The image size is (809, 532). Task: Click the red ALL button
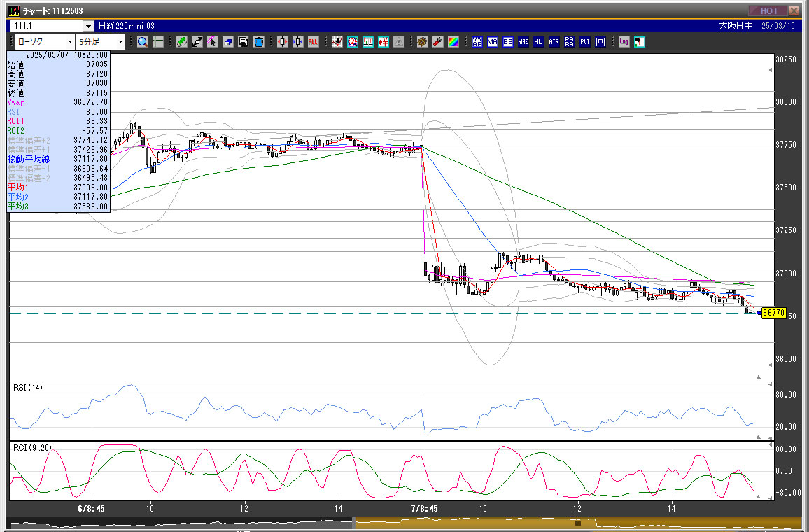point(314,42)
